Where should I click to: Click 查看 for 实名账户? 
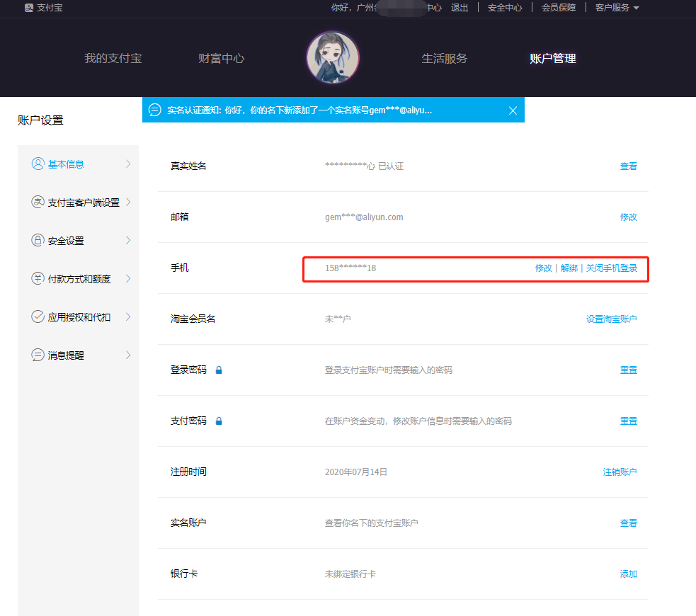coord(628,523)
